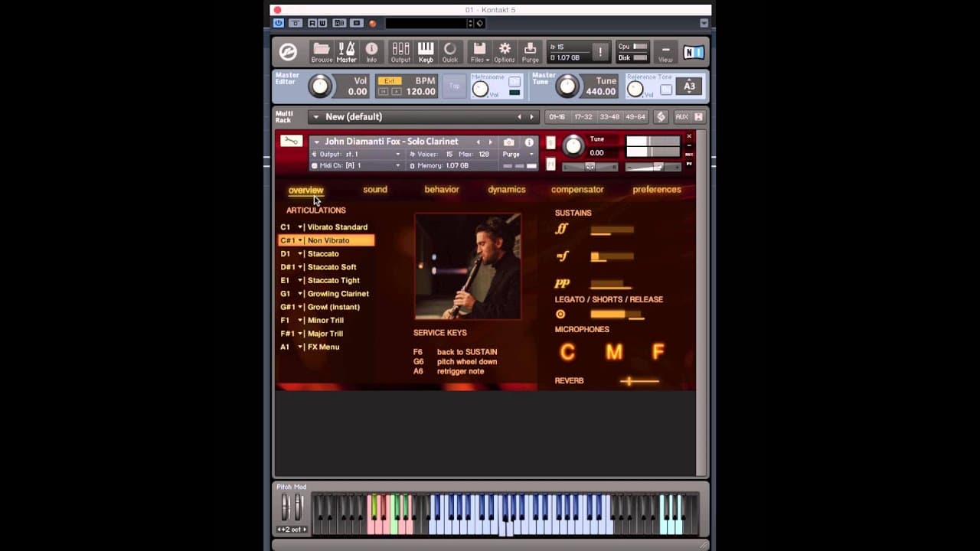
Task: Open the A1 FX Menu key dropdown
Action: click(300, 347)
